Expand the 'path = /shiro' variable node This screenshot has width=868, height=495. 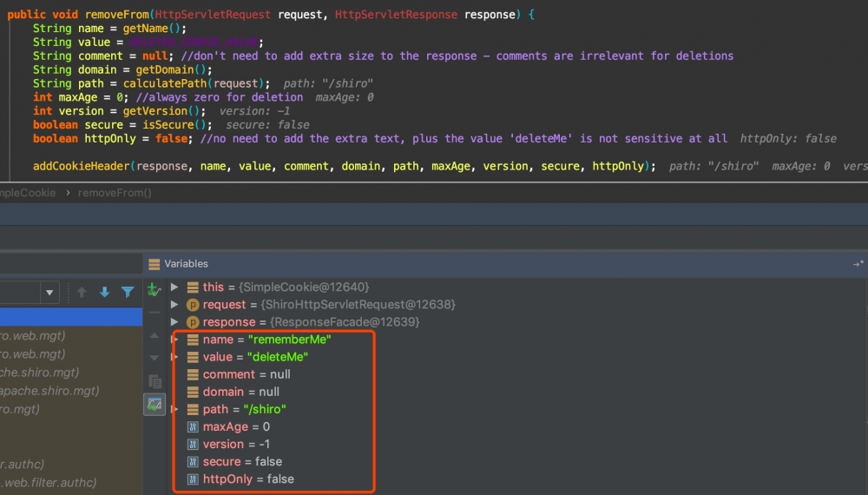click(175, 409)
